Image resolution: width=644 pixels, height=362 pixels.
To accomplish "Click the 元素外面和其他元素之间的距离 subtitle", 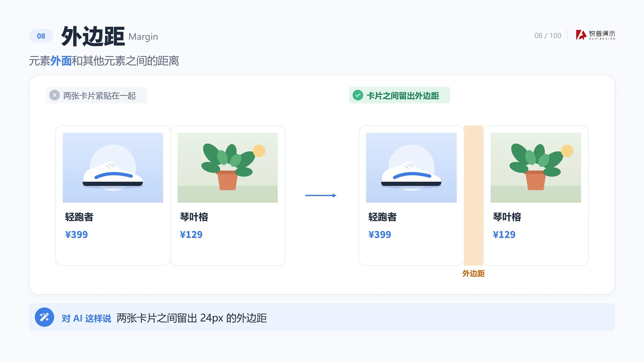I will (104, 61).
